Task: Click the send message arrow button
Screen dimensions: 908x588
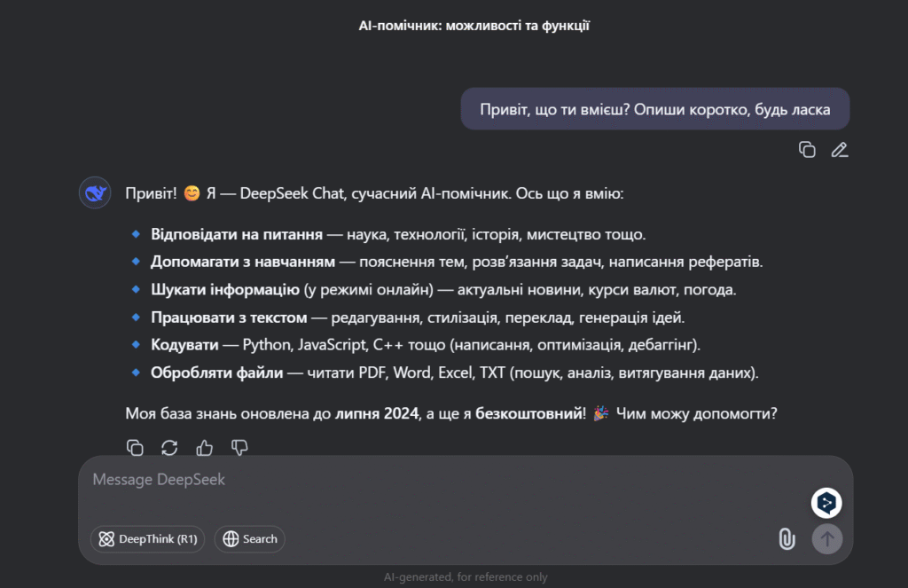Action: point(827,538)
